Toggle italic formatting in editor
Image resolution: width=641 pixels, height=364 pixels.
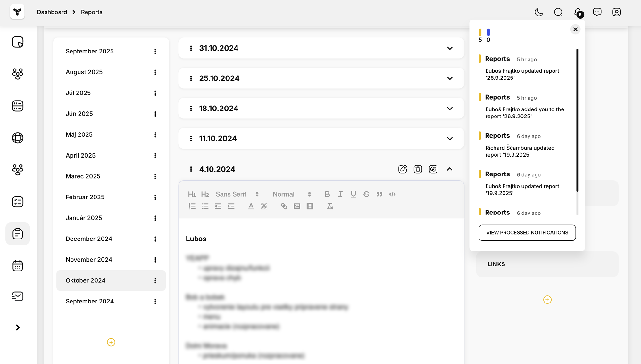click(340, 194)
